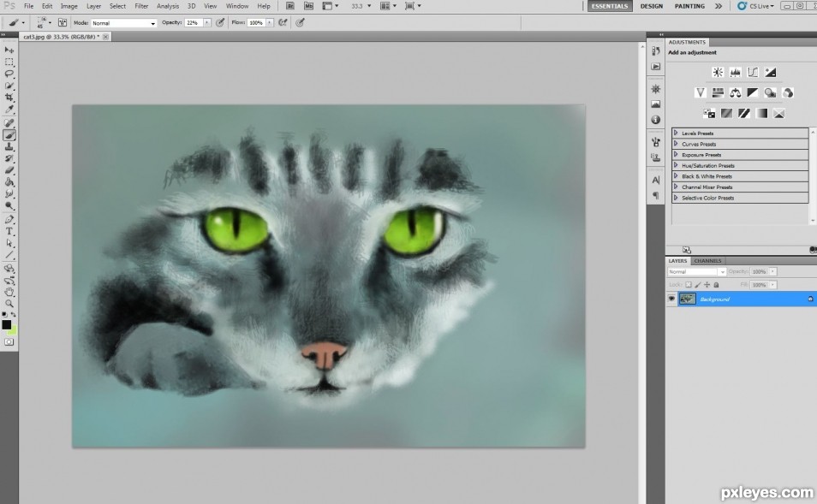Select the Eyedropper tool

[9, 110]
